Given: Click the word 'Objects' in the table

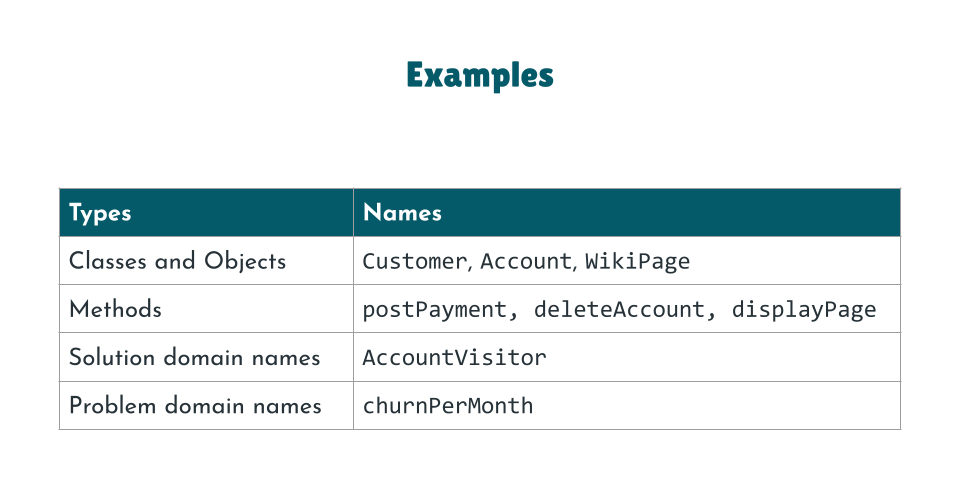Looking at the screenshot, I should (x=245, y=261).
